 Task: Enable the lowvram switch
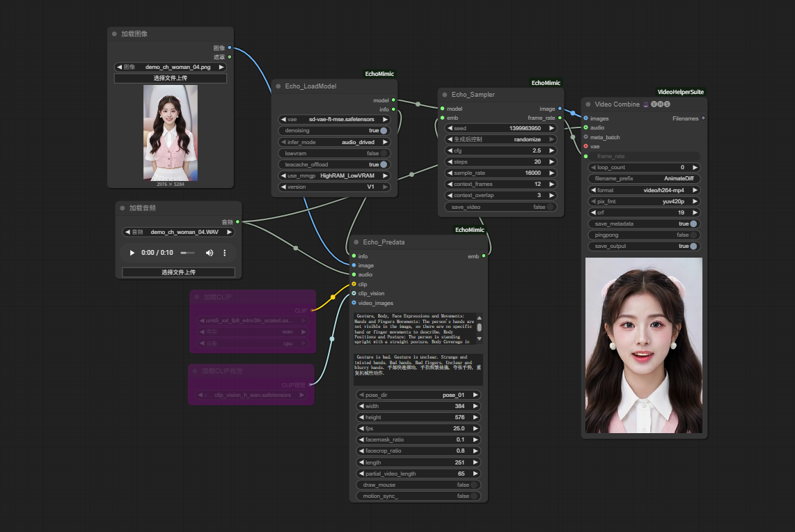(x=384, y=153)
